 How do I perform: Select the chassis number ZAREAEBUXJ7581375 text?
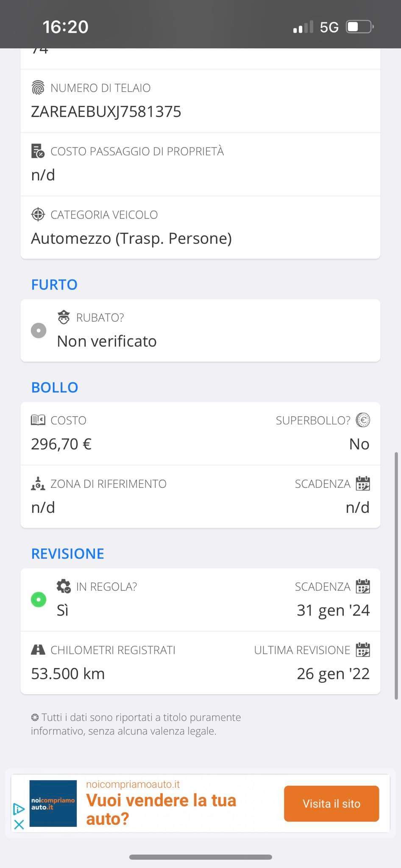click(106, 111)
